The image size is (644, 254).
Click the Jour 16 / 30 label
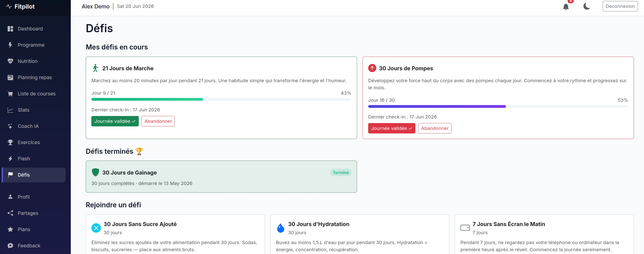coord(381,100)
